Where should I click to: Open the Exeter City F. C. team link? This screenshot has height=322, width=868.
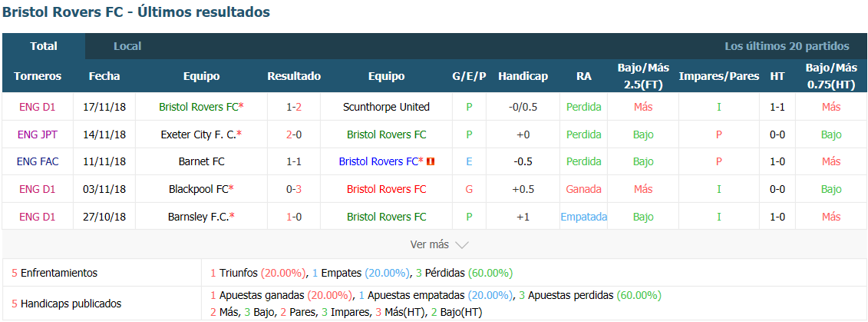[x=201, y=134]
